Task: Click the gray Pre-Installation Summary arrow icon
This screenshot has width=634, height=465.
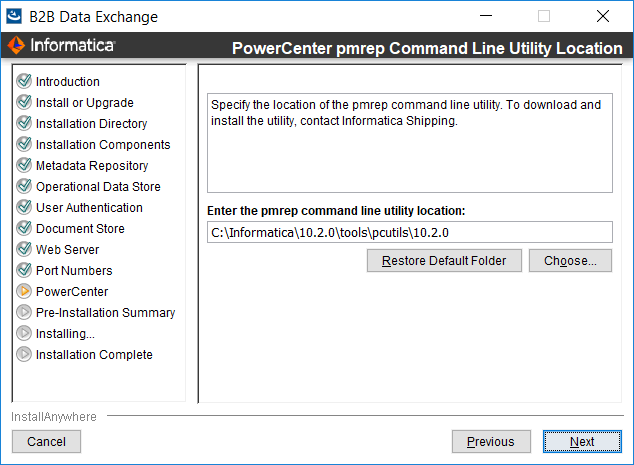Action: tap(24, 312)
